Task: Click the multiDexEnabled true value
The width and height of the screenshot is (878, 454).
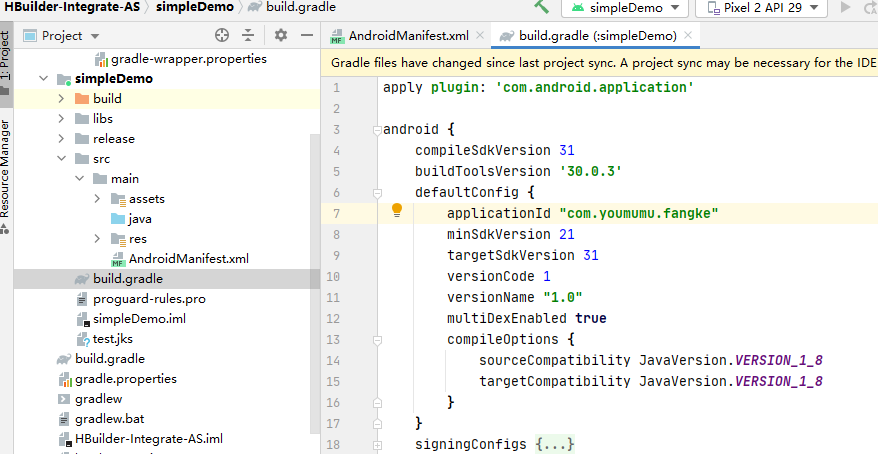Action: tap(591, 319)
